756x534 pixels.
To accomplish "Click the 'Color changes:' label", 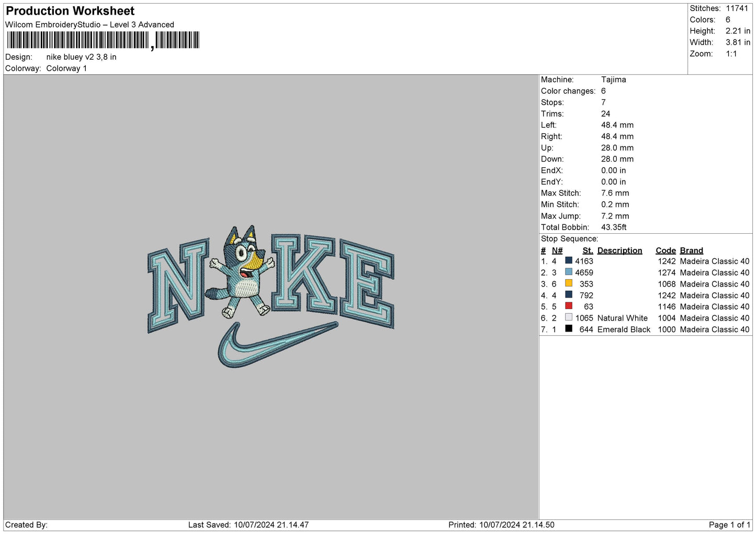I will (568, 91).
